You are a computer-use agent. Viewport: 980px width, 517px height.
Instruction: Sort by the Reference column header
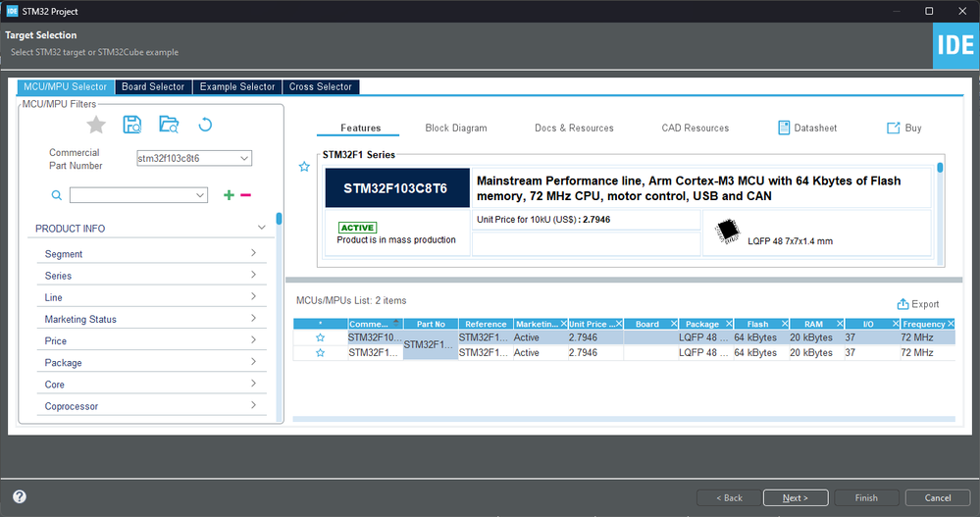coord(486,324)
